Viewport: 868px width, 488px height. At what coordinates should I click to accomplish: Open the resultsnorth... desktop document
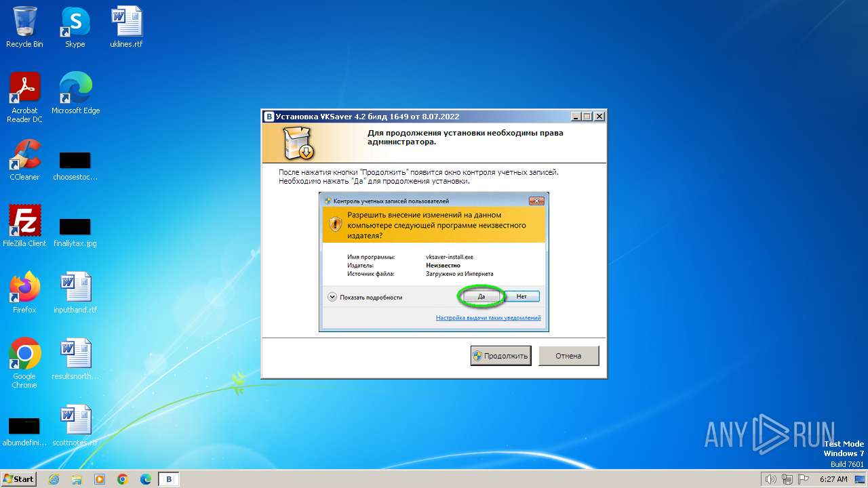pyautogui.click(x=75, y=359)
